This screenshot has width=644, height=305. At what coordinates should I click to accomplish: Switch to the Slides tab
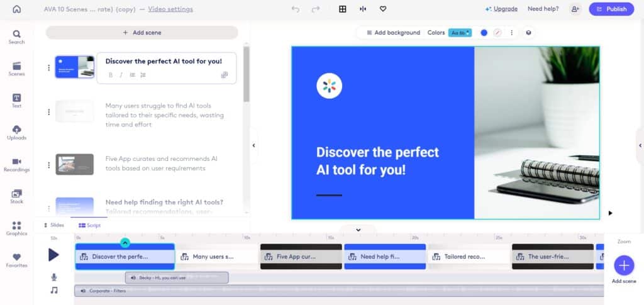(54, 225)
